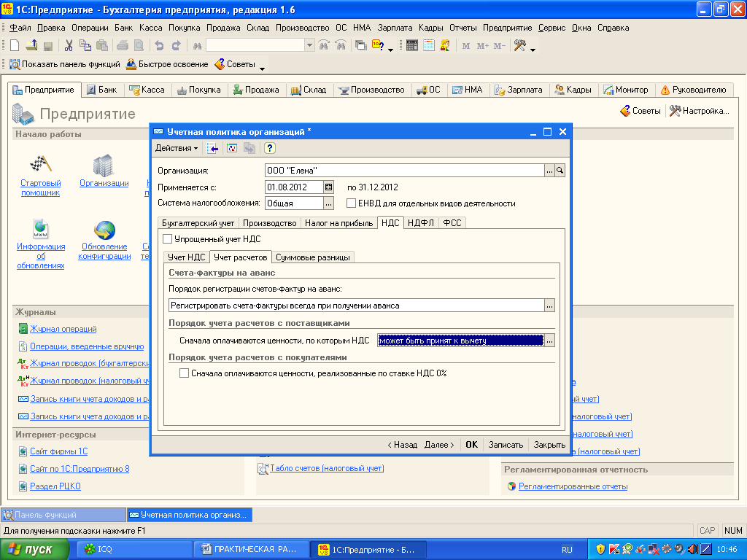Image resolution: width=747 pixels, height=560 pixels.
Task: Open the Зарплата panel tab
Action: click(519, 90)
